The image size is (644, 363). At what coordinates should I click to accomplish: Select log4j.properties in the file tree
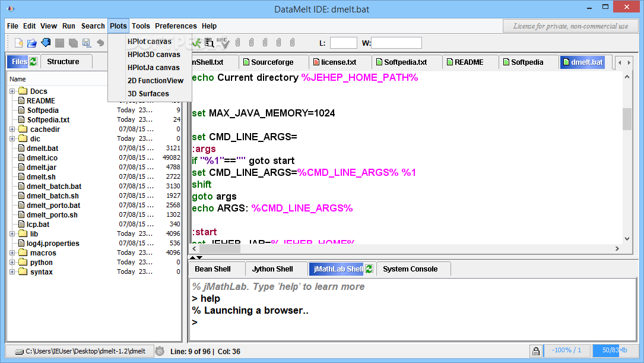pyautogui.click(x=53, y=244)
